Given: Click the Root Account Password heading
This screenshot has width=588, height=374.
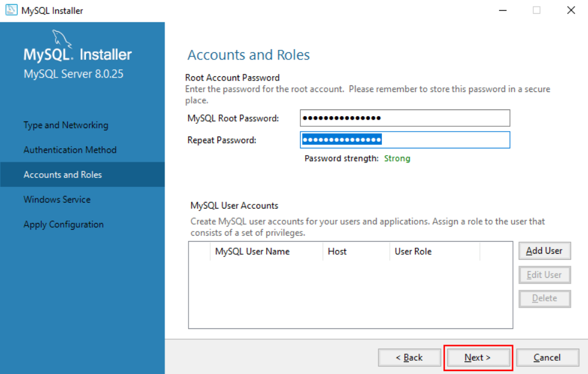Looking at the screenshot, I should click(232, 78).
